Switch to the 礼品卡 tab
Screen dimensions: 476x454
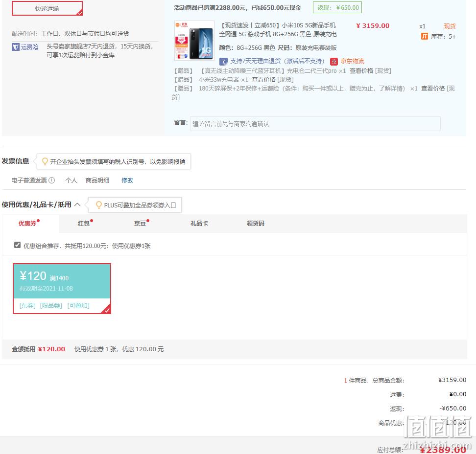tap(199, 224)
